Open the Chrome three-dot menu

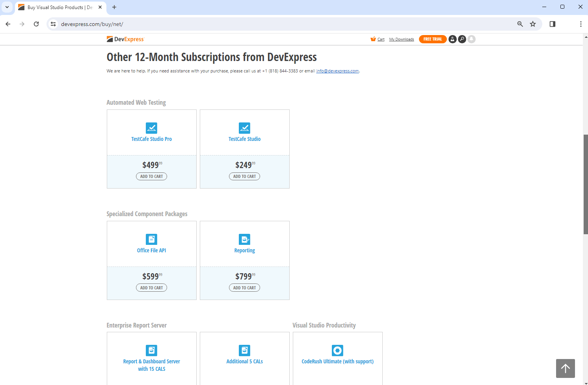click(x=581, y=24)
